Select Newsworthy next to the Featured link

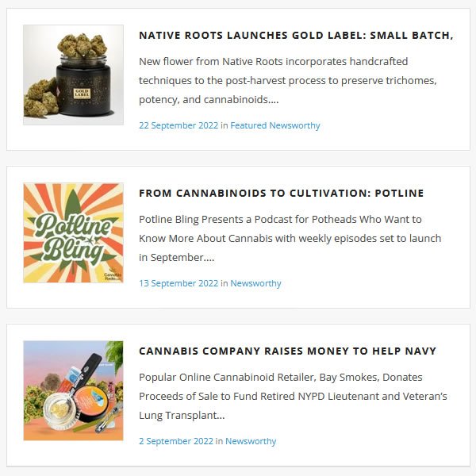click(294, 125)
